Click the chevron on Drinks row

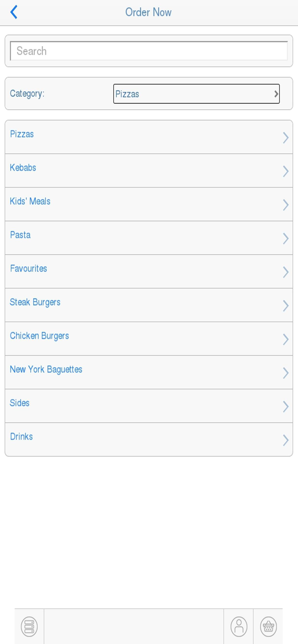pyautogui.click(x=285, y=440)
